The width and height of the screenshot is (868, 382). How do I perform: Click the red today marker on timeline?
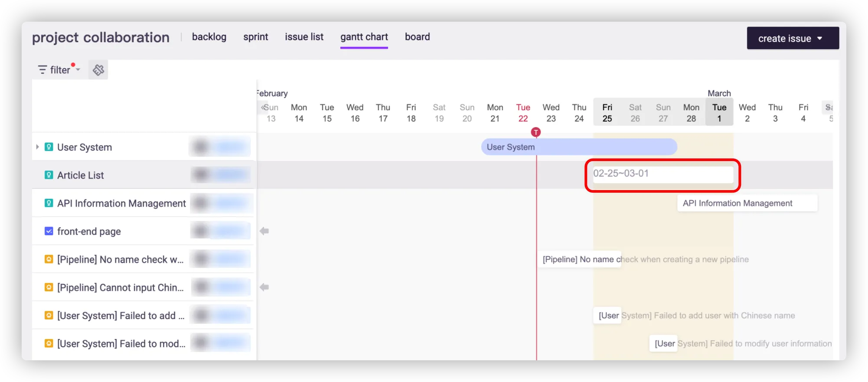(x=536, y=132)
